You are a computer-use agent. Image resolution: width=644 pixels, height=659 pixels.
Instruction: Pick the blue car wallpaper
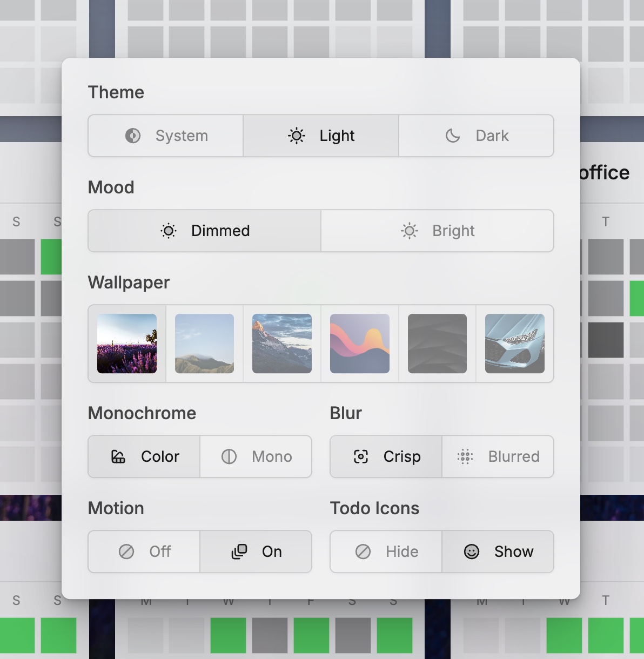click(515, 344)
